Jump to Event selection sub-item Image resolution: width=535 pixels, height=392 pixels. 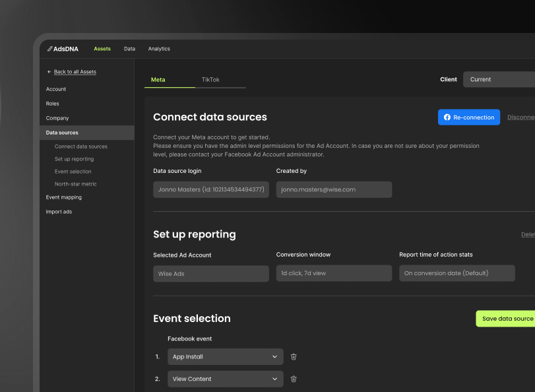pos(73,172)
